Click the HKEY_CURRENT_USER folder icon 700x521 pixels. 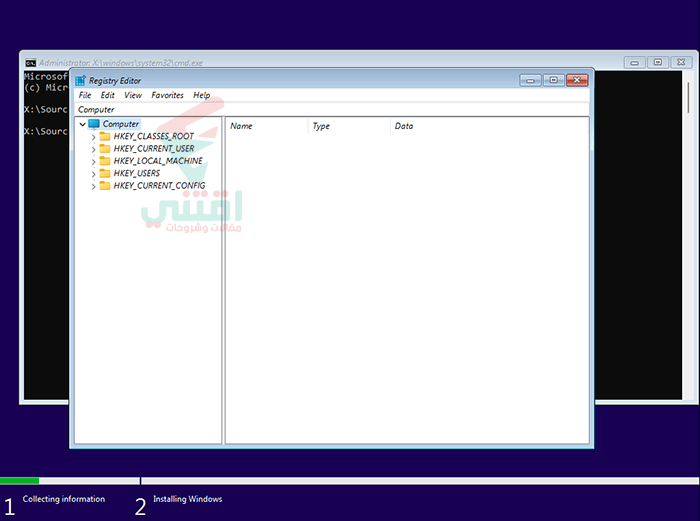pyautogui.click(x=105, y=149)
